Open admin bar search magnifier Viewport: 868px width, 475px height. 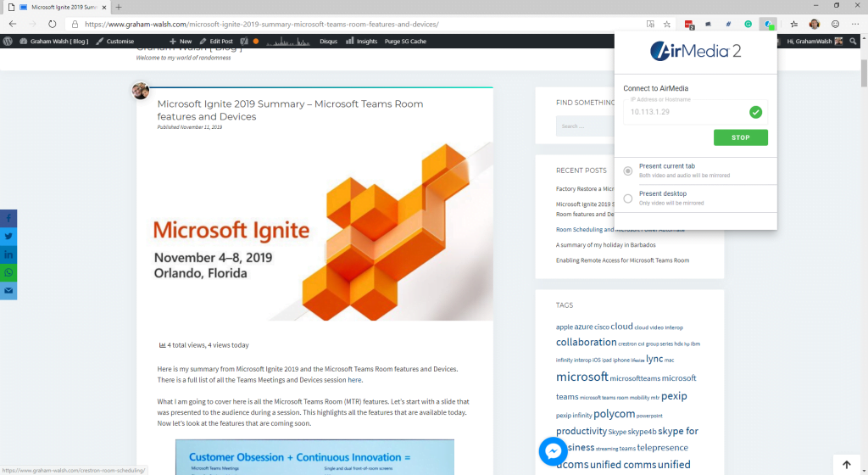(853, 41)
